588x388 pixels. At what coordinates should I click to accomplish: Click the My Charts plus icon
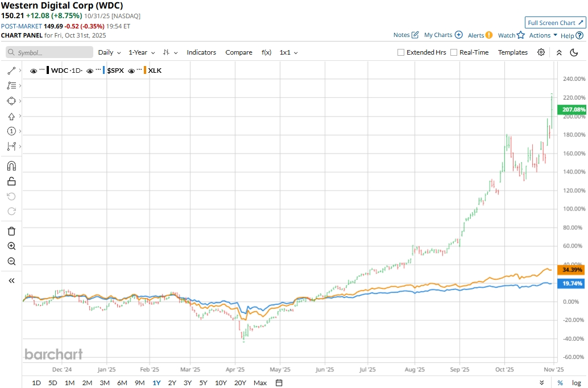458,35
